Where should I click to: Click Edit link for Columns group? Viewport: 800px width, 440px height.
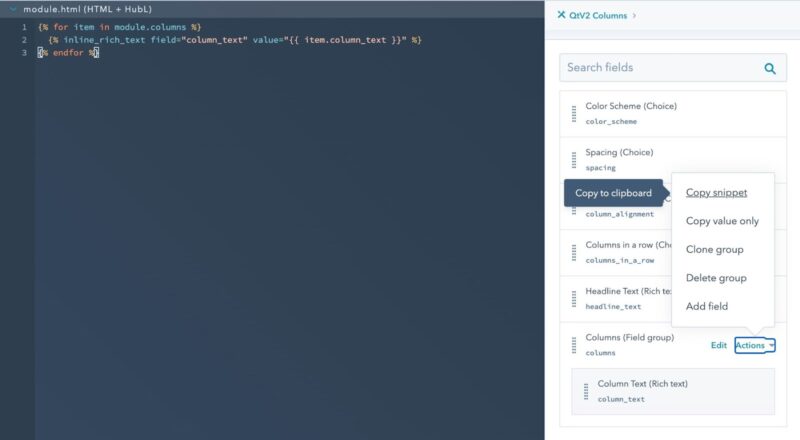[718, 345]
